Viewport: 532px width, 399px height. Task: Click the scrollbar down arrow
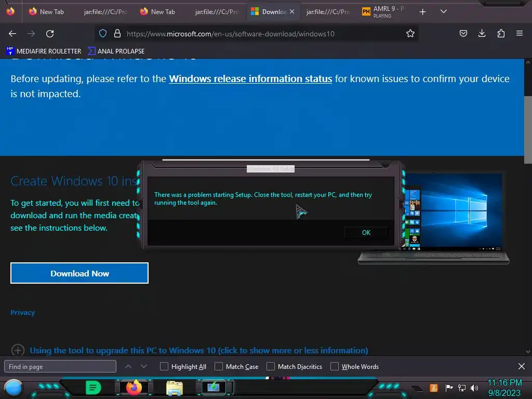coord(528,352)
